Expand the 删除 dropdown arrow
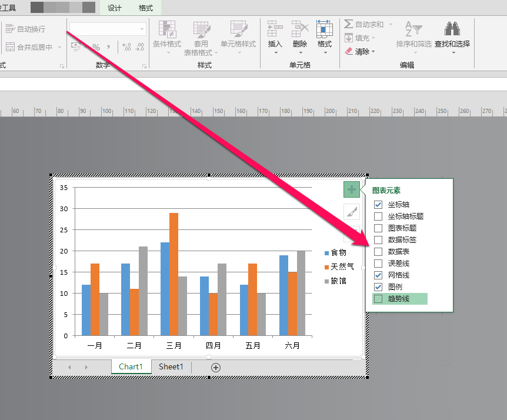This screenshot has width=507, height=420. 301,52
